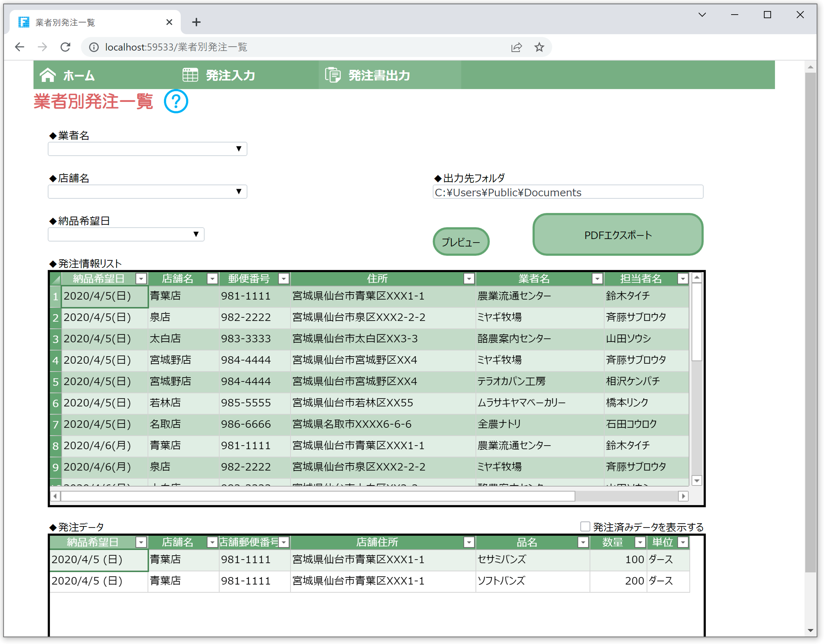This screenshot has height=644, width=827.
Task: Click the Home house icon
Action: [48, 75]
